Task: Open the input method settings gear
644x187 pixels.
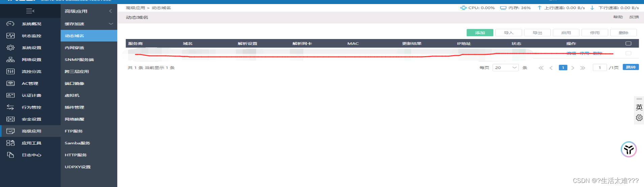Action: tap(639, 118)
